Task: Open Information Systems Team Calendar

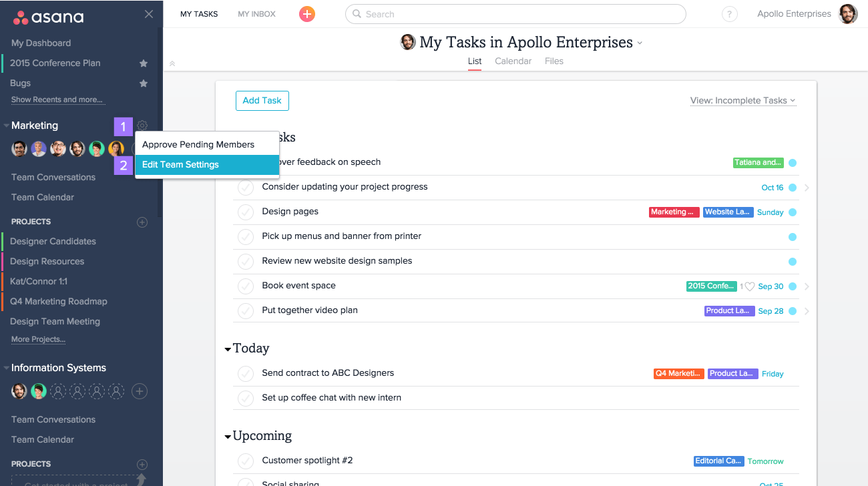Action: [x=43, y=440]
